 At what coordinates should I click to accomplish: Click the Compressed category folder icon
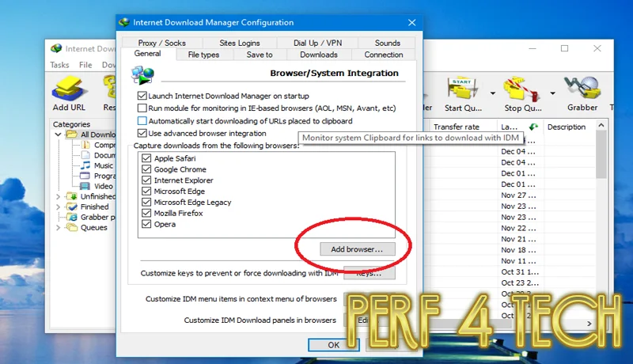pyautogui.click(x=85, y=145)
